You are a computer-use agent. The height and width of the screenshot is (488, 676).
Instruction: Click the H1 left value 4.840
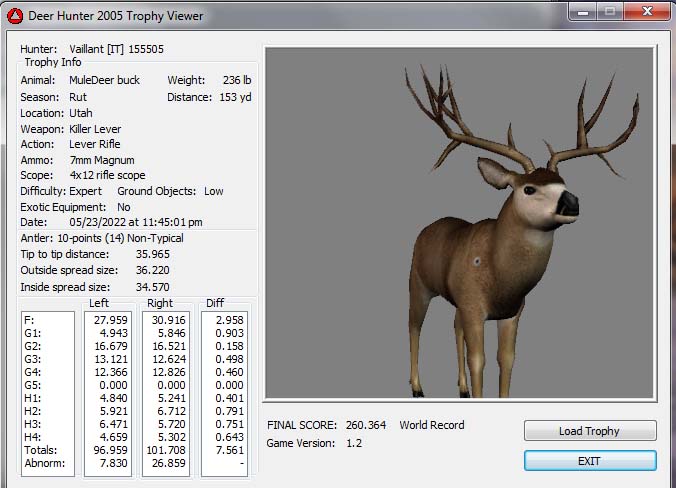click(114, 398)
